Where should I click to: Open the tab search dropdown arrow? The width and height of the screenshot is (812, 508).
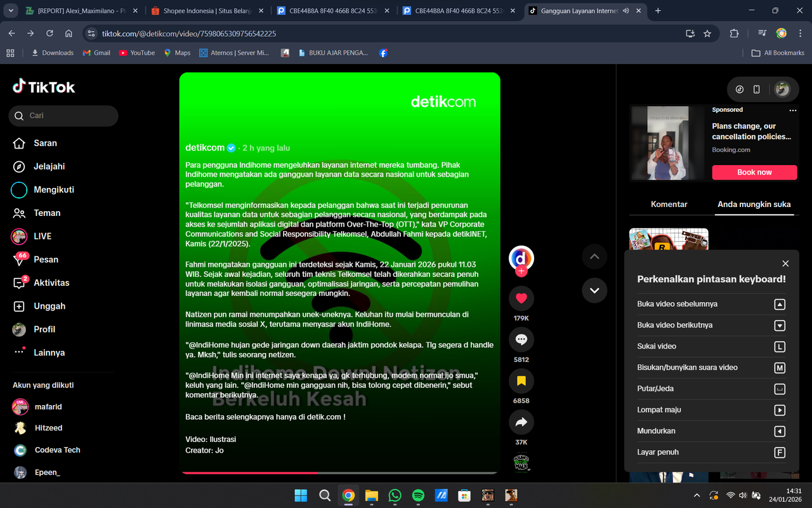(10, 11)
